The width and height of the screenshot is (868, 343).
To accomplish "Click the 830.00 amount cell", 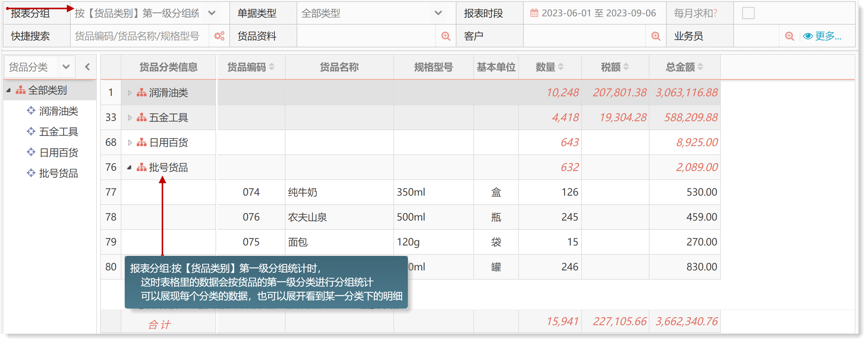I will pyautogui.click(x=685, y=267).
